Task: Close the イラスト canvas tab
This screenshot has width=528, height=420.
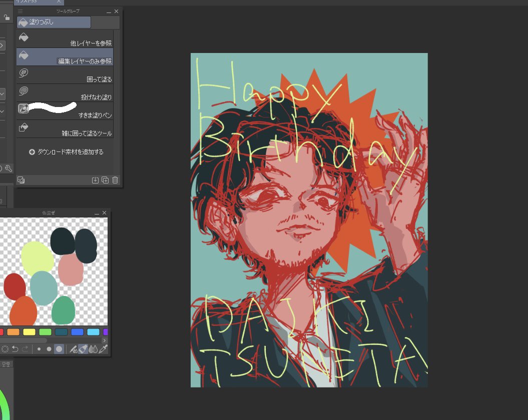Action: point(59,1)
